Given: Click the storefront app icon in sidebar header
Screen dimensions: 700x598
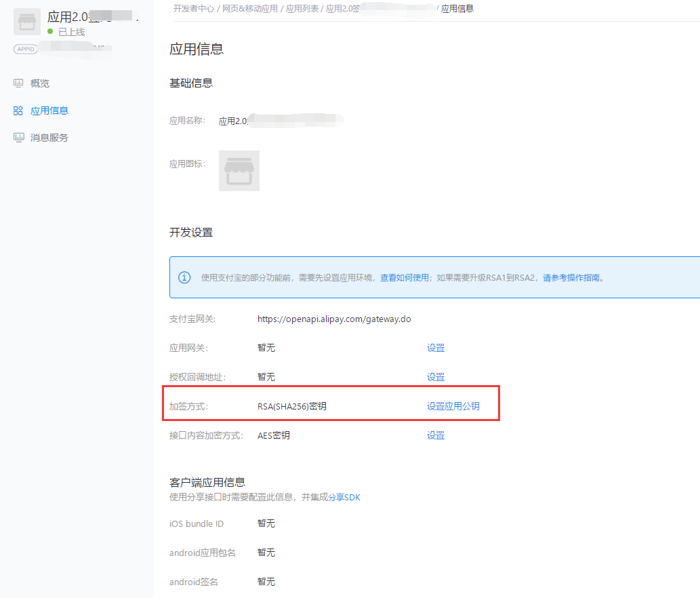Looking at the screenshot, I should (27, 22).
